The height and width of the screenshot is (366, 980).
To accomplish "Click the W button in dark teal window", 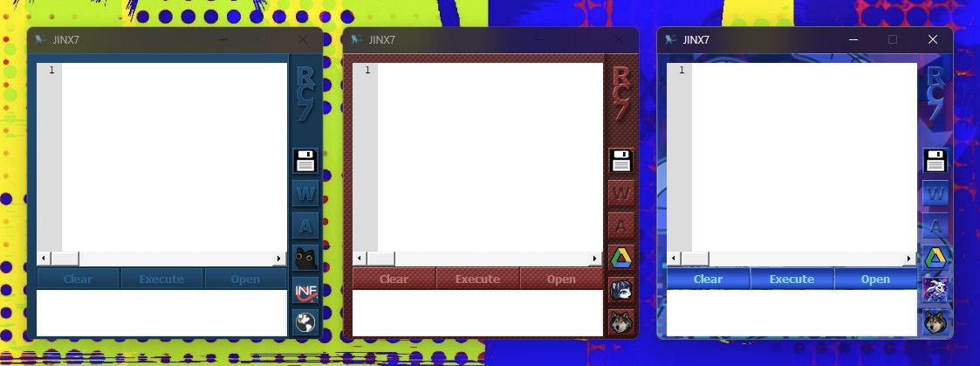I will (x=305, y=193).
